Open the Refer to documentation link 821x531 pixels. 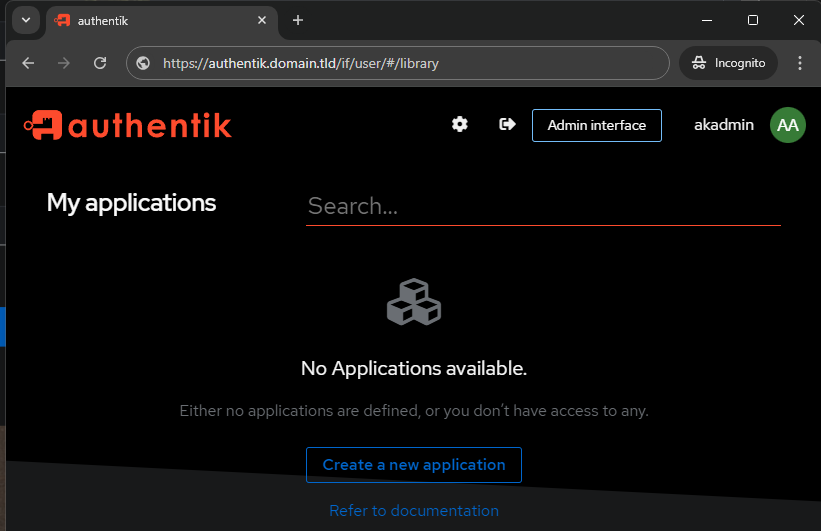(x=414, y=511)
